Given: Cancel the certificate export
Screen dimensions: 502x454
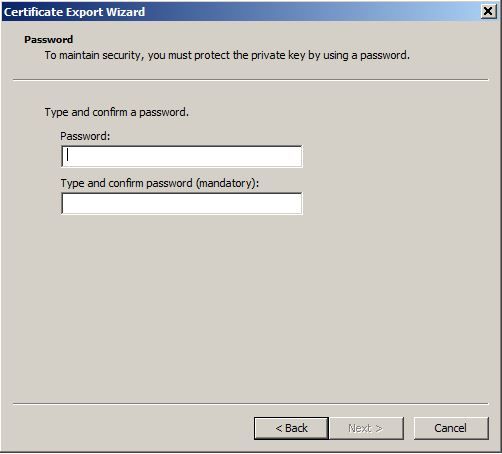Looking at the screenshot, I should click(x=451, y=428).
